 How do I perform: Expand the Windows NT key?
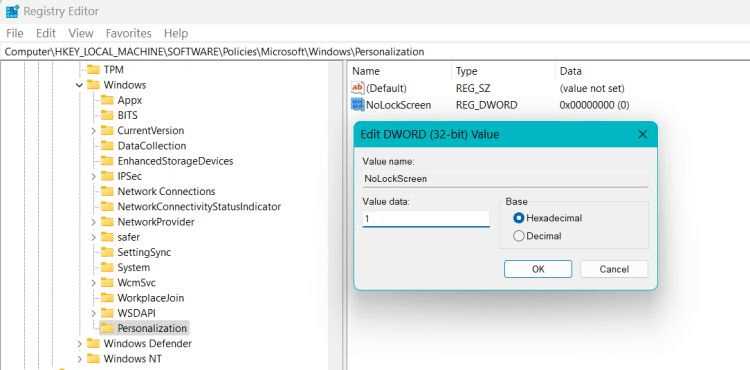[79, 359]
